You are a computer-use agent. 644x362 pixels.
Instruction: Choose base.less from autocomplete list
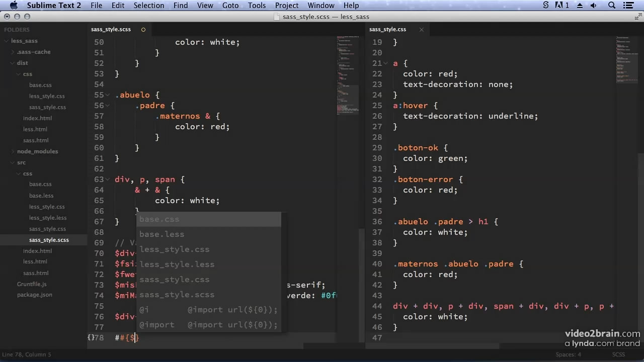[x=209, y=234]
